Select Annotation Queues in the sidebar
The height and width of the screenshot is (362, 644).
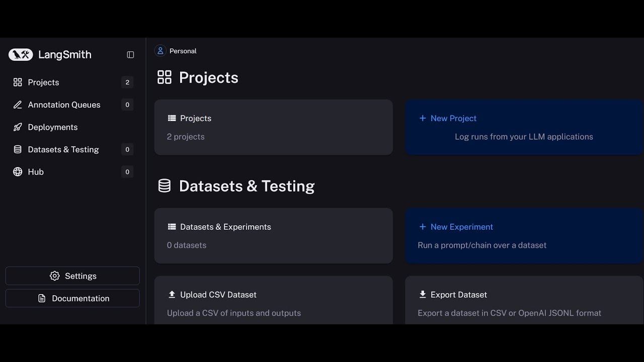[64, 105]
